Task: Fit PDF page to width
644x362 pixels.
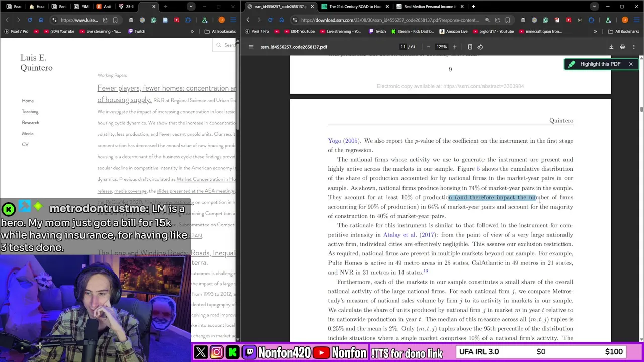Action: pos(470,47)
